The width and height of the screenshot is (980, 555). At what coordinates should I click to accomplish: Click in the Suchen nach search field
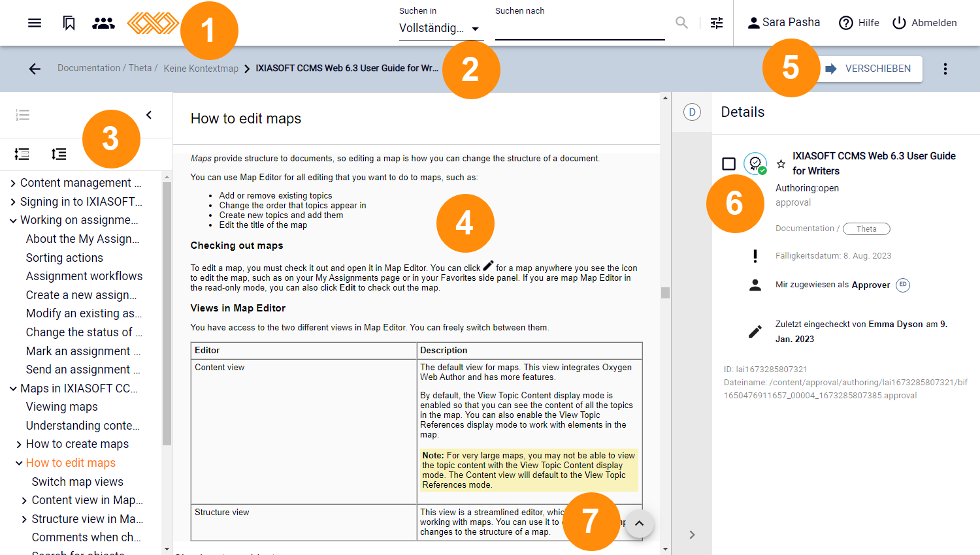(580, 28)
